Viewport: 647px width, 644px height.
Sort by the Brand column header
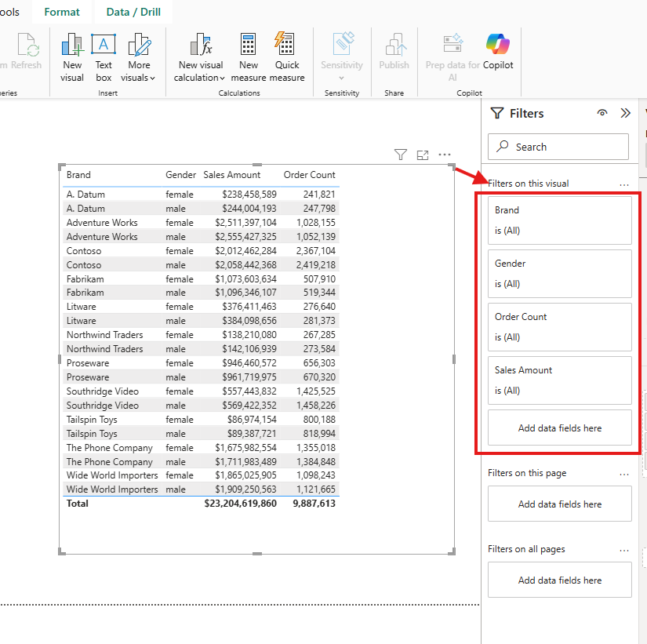coord(78,175)
